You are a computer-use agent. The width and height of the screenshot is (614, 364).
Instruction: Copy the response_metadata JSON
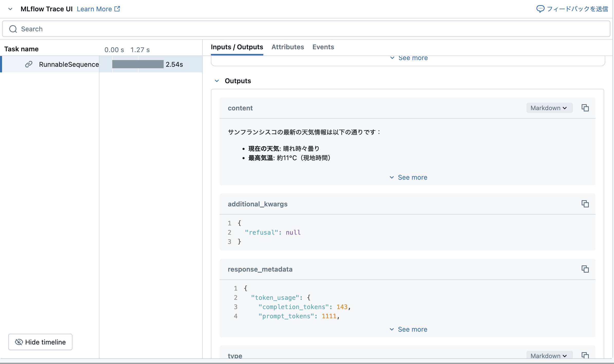coord(585,269)
